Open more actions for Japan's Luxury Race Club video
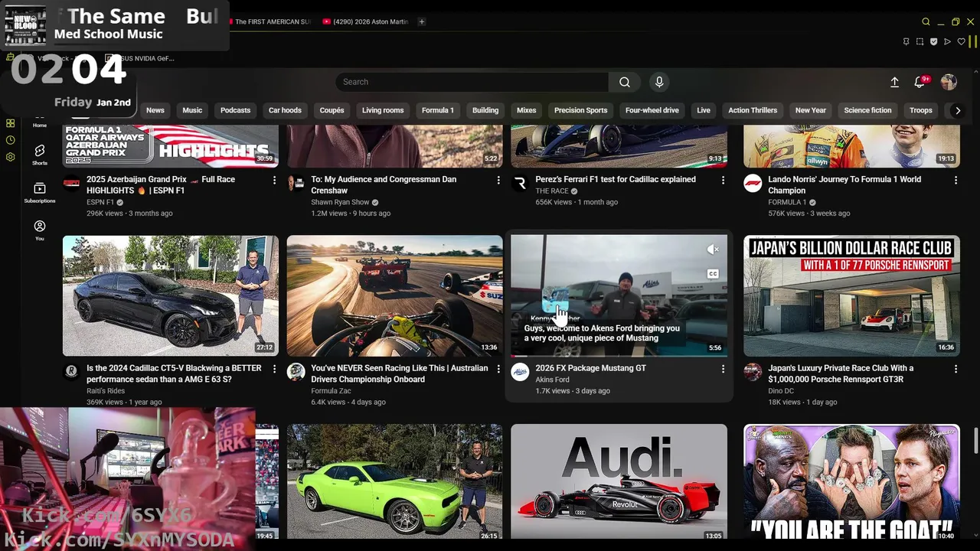 pyautogui.click(x=955, y=369)
